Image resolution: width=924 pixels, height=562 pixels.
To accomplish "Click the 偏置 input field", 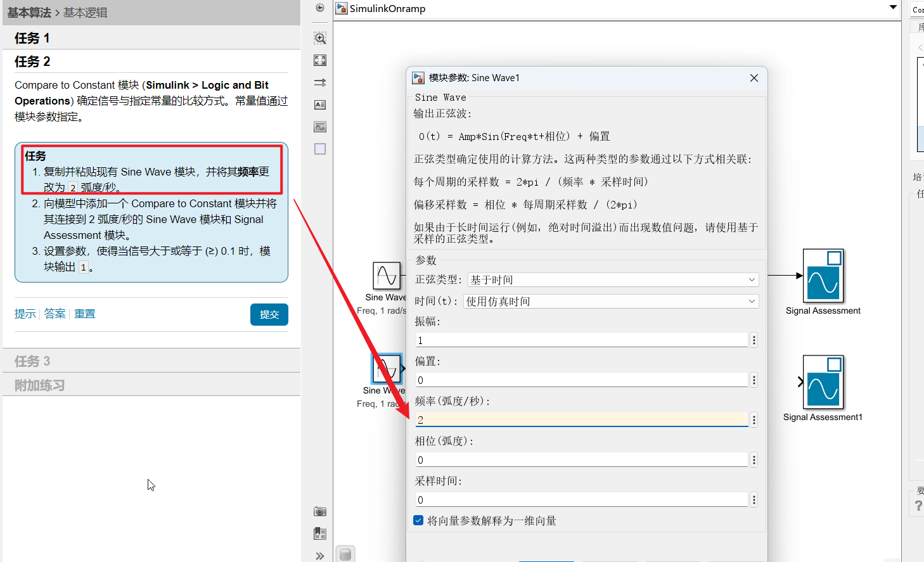I will point(582,380).
